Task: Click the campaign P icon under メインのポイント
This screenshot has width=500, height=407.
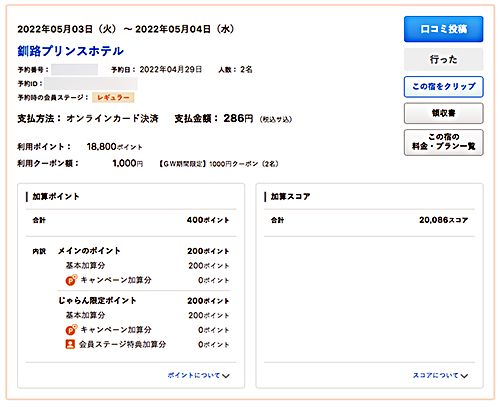Action: click(x=71, y=280)
